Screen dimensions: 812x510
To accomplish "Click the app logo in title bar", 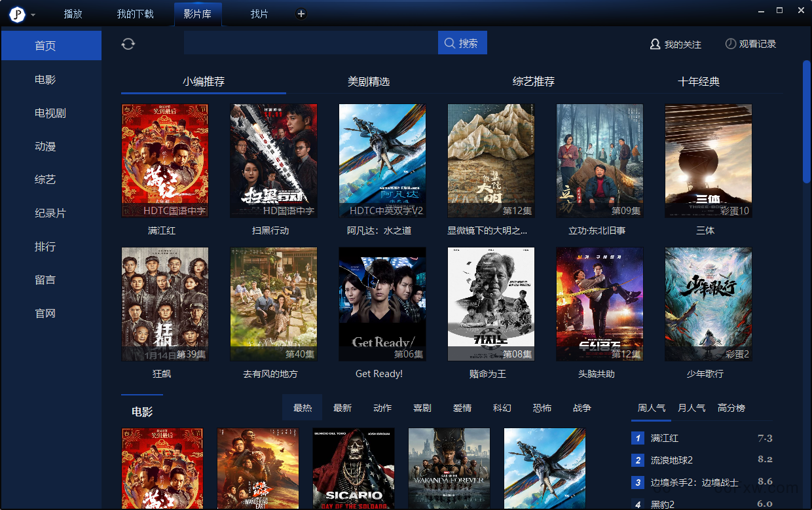I will pyautogui.click(x=17, y=14).
